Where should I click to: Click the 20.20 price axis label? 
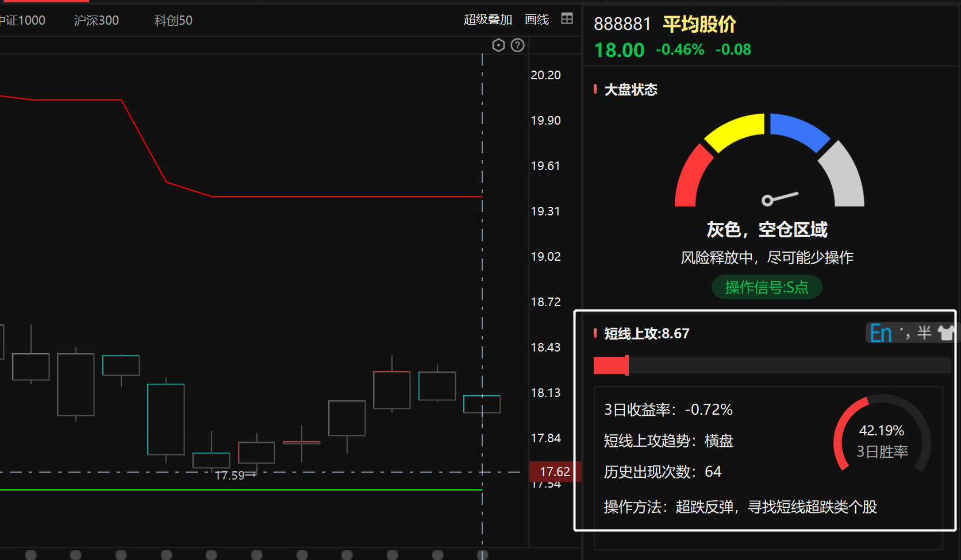click(545, 75)
